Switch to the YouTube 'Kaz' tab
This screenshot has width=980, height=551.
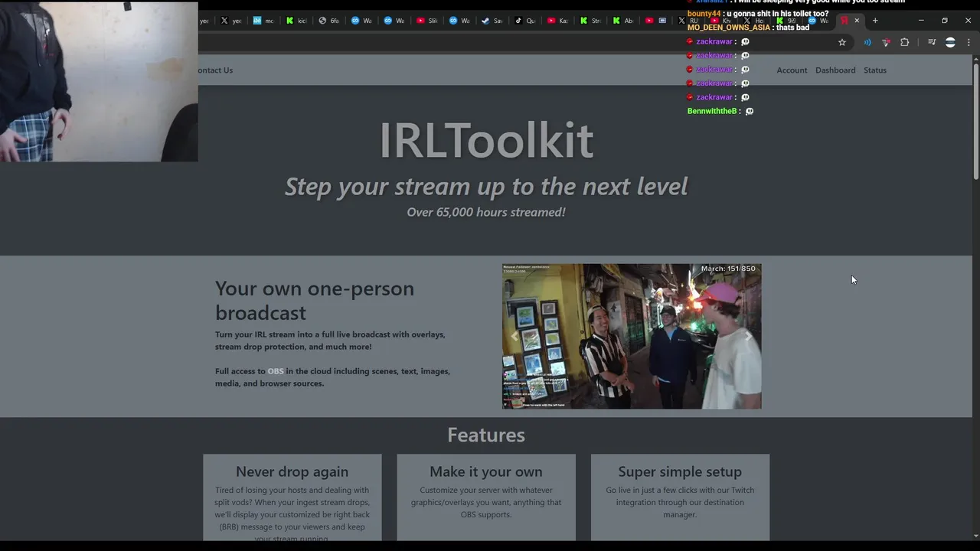tap(558, 21)
